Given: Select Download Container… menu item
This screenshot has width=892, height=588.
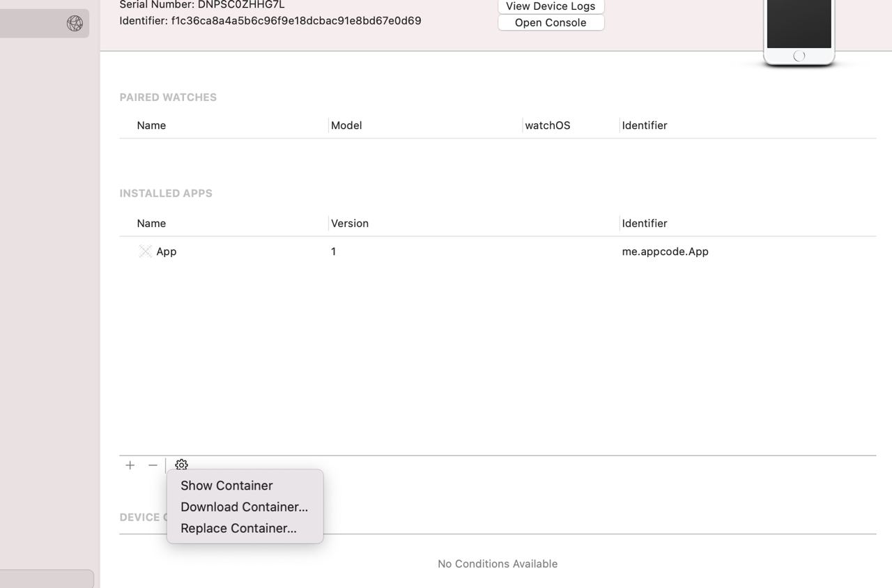Looking at the screenshot, I should tap(245, 506).
